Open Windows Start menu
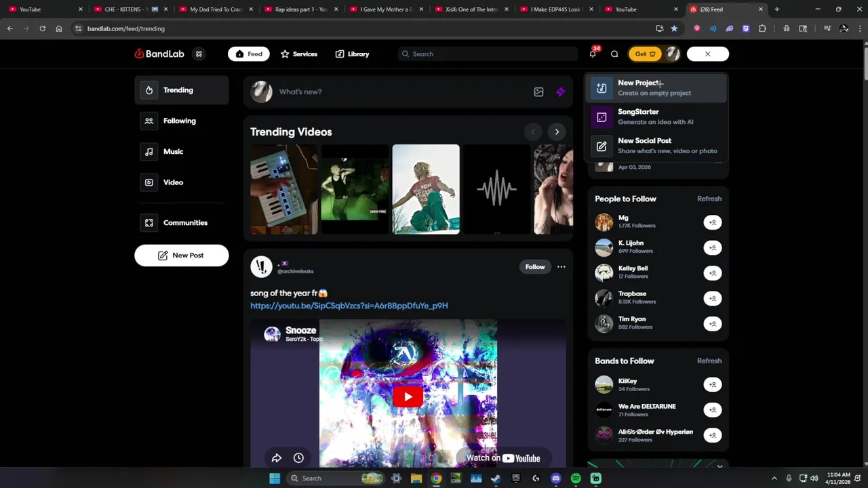Screen dimensions: 868x488 [275, 479]
